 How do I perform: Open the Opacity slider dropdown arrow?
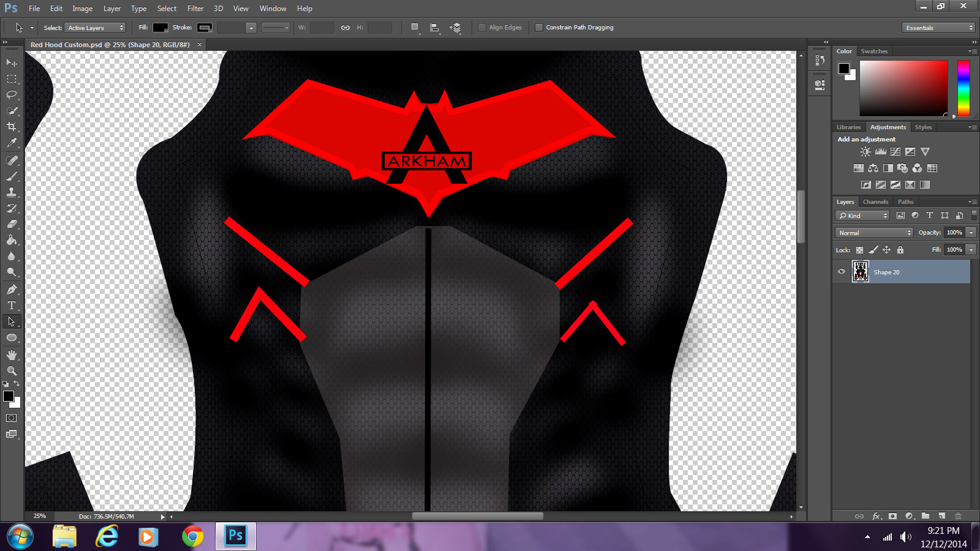point(971,233)
